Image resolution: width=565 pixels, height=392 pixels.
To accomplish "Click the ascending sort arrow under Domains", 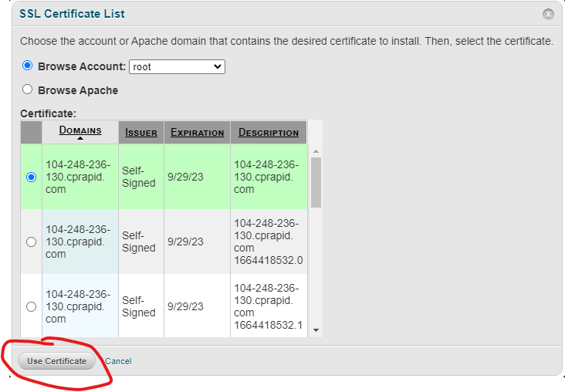I will coord(80,139).
